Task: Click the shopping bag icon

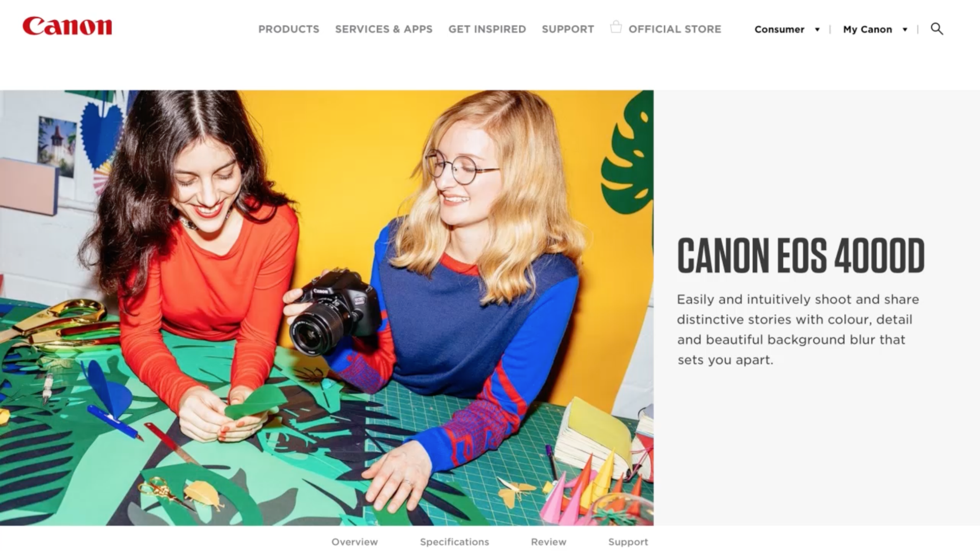Action: pos(616,27)
